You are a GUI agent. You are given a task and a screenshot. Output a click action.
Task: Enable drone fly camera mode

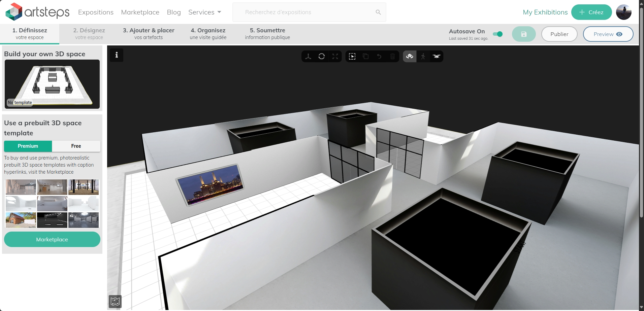[437, 56]
